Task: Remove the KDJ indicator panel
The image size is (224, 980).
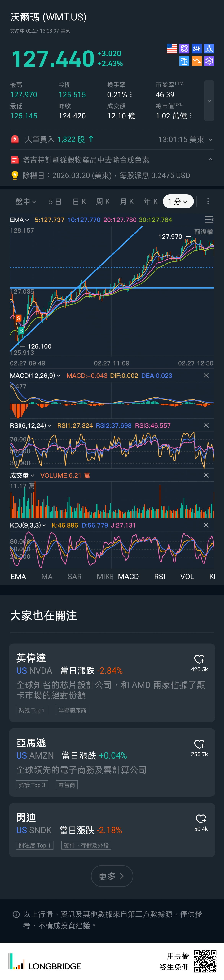Action: coord(206,525)
